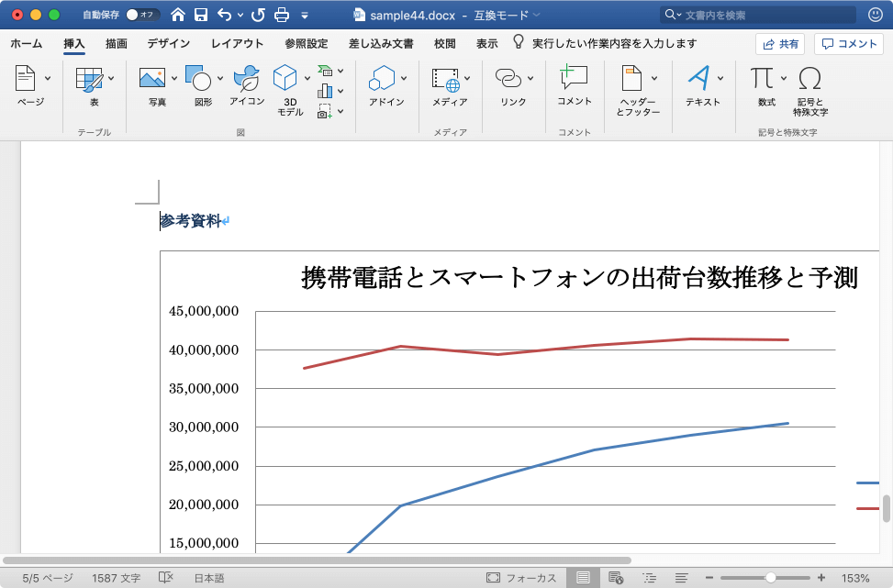Switch to the 校閲 tab

click(444, 44)
